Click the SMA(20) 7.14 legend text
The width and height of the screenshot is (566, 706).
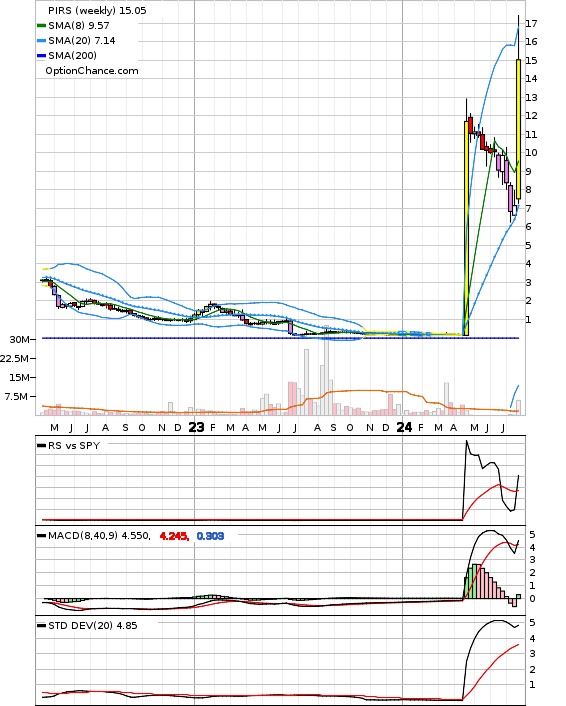pyautogui.click(x=82, y=41)
